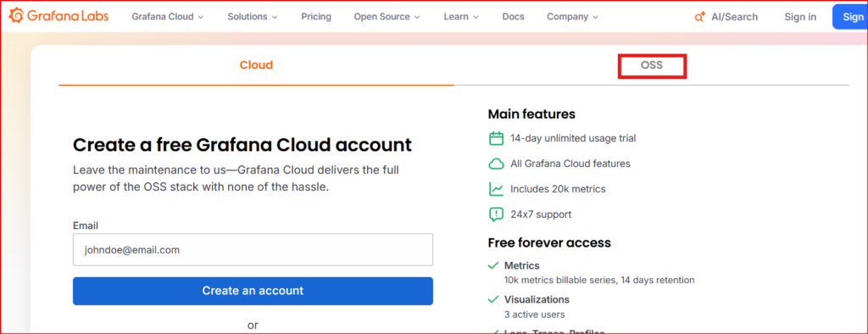Screen dimensions: 868x334
Task: Open the AI/Search sparkle icon
Action: pos(699,17)
